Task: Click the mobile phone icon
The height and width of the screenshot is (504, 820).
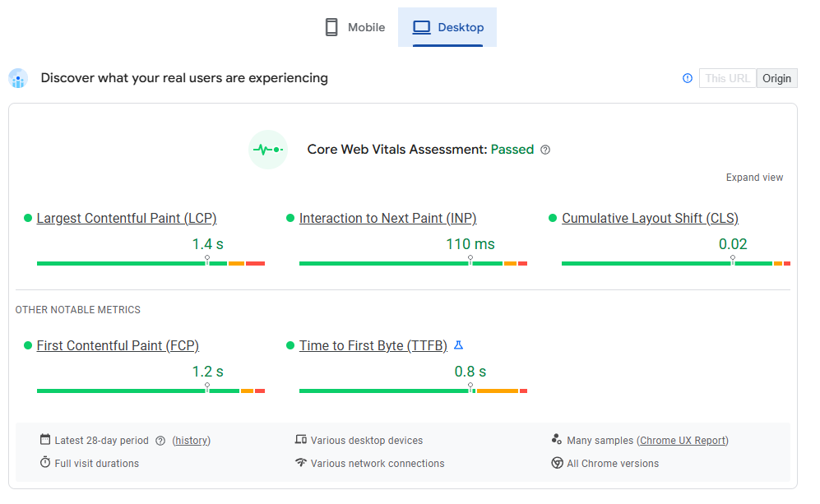Action: pyautogui.click(x=331, y=27)
